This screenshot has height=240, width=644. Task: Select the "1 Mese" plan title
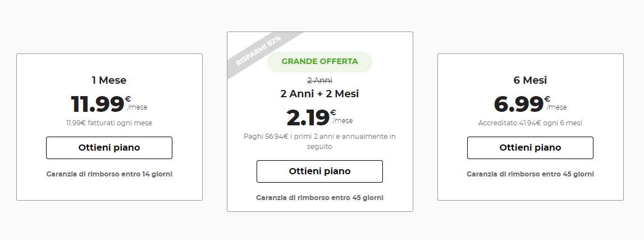(x=109, y=80)
